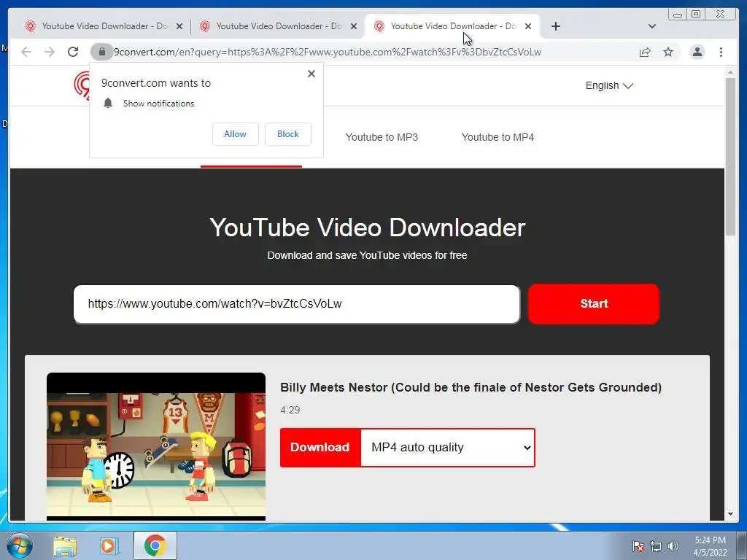
Task: Click the browser forward arrow
Action: click(50, 52)
